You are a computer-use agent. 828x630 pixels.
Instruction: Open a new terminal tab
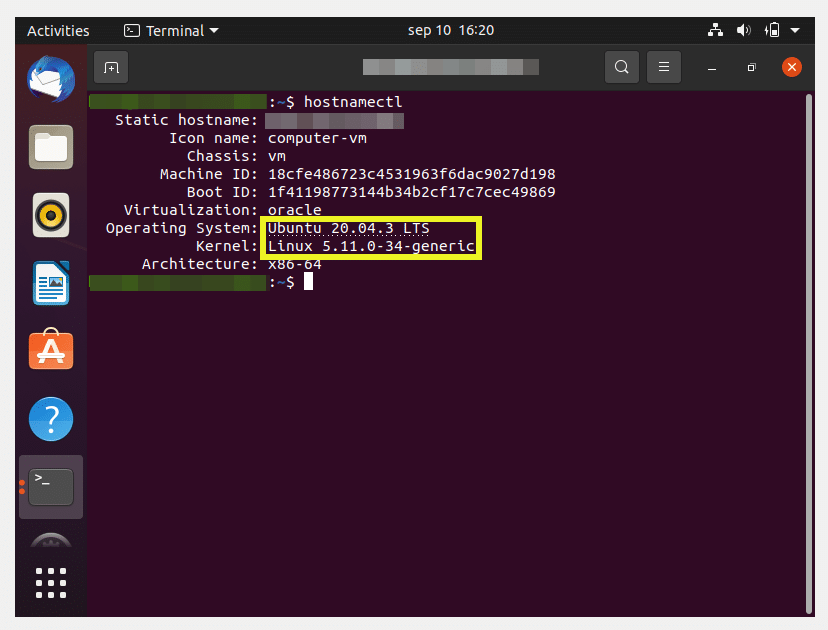[x=110, y=67]
